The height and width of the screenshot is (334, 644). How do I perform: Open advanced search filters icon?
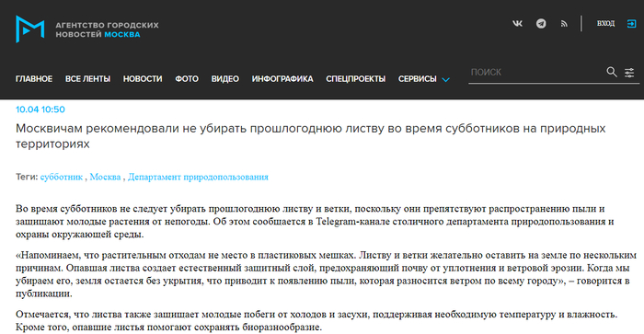629,73
